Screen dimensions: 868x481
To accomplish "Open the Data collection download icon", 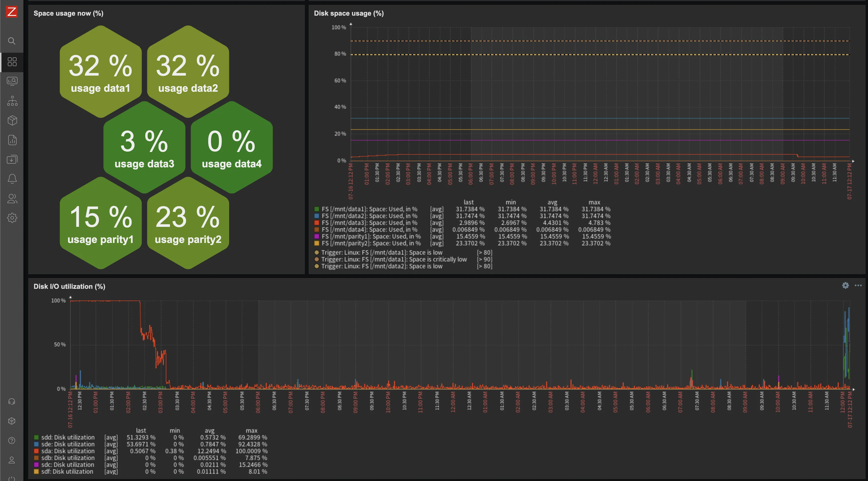I will coord(12,160).
